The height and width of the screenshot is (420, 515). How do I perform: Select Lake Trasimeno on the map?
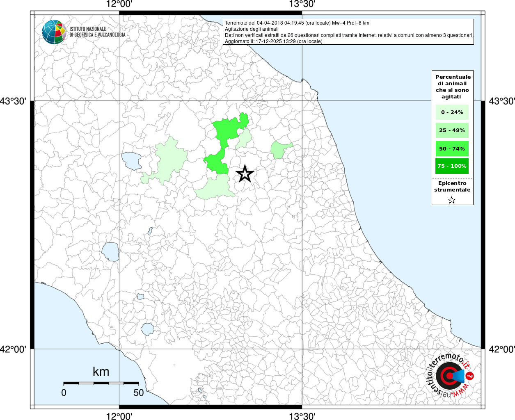pos(131,160)
